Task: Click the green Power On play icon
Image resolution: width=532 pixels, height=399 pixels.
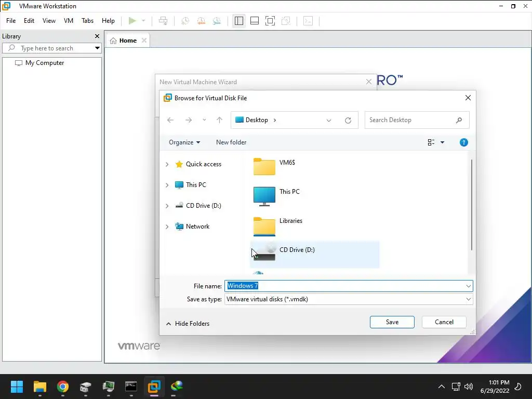Action: click(132, 21)
